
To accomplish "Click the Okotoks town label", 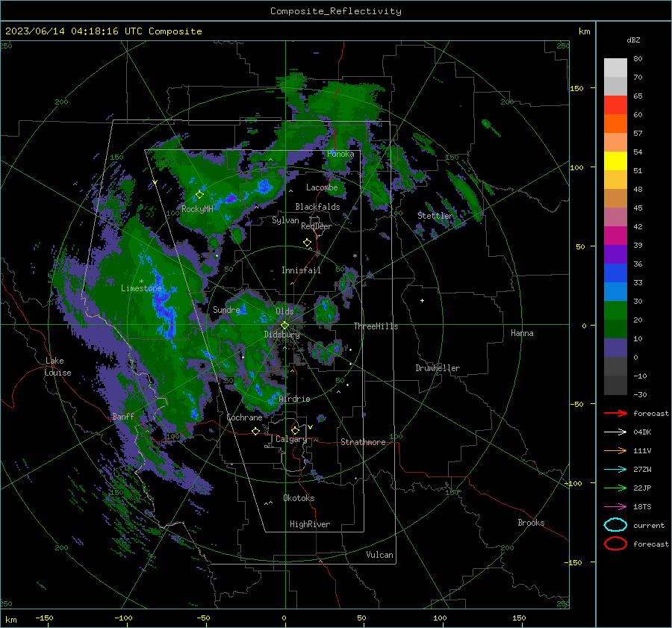I will click(x=299, y=498).
